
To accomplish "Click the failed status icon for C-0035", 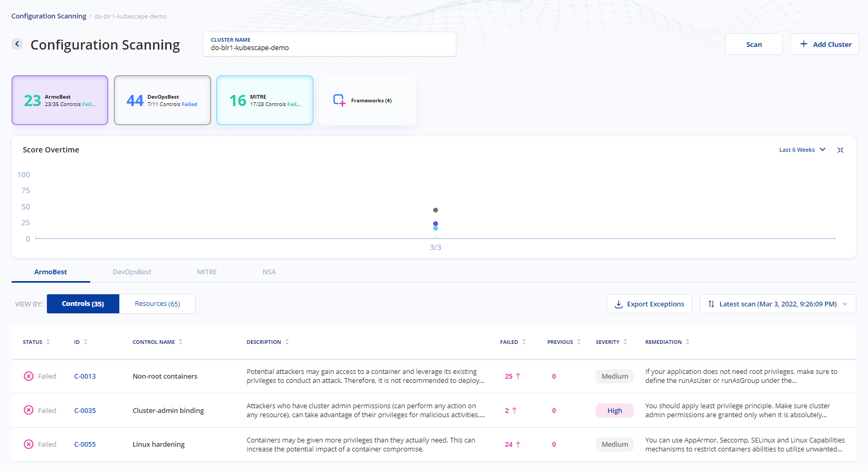I will 28,410.
